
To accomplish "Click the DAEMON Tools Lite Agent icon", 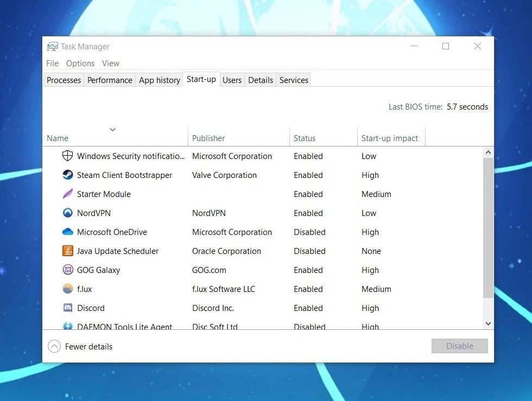I will [x=67, y=326].
